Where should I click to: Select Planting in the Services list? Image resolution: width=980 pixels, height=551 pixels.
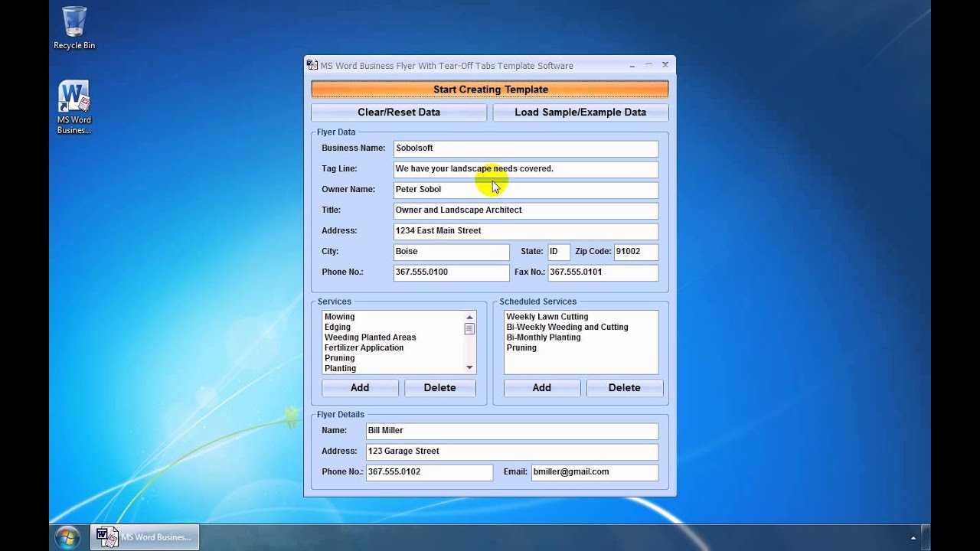(x=340, y=369)
